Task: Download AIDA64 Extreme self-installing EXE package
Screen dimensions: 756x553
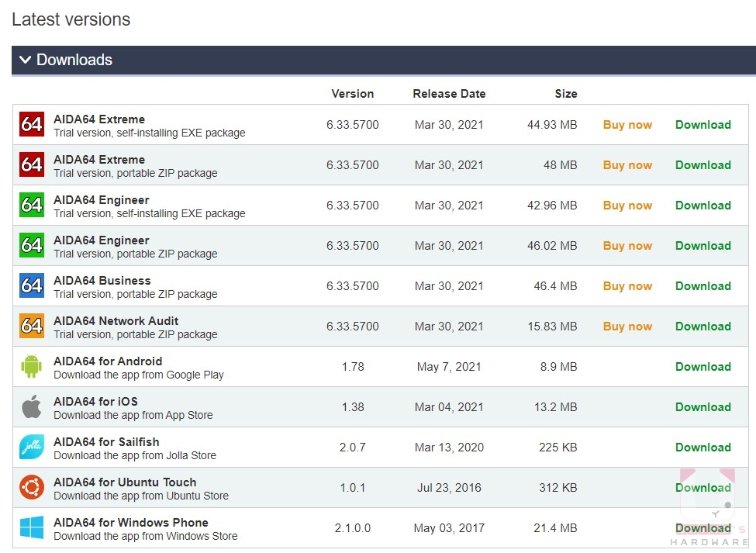Action: (703, 125)
